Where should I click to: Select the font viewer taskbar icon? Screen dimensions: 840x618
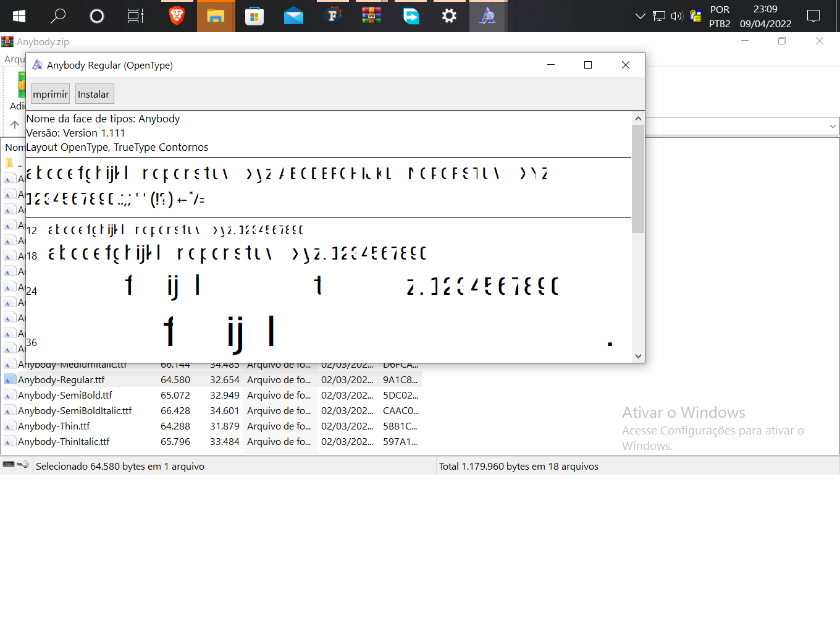pos(488,16)
